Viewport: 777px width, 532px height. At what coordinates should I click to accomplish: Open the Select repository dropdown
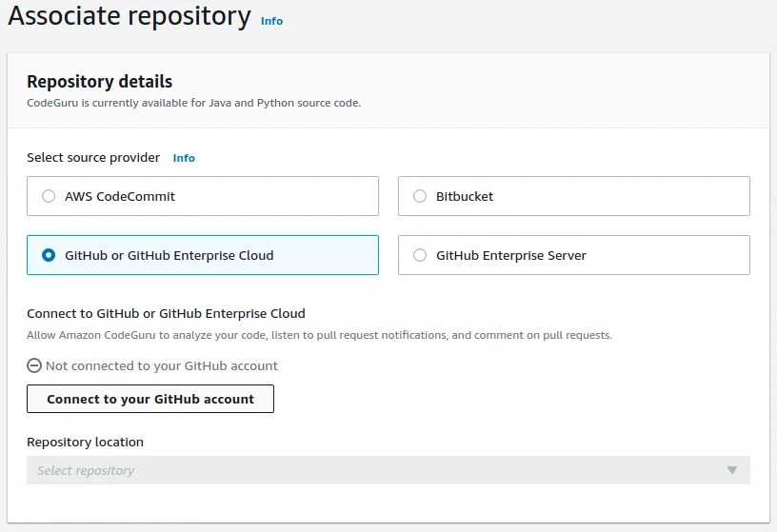(x=388, y=470)
